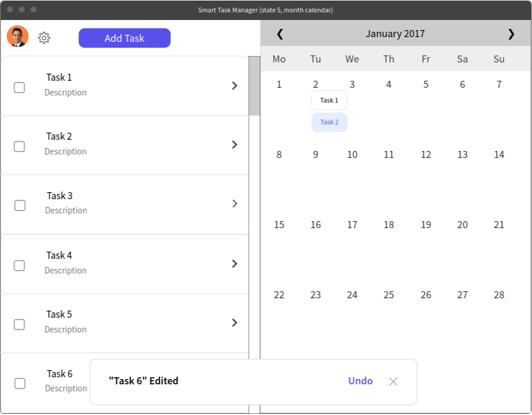Click the Tu weekday header
The height and width of the screenshot is (415, 532).
click(316, 59)
